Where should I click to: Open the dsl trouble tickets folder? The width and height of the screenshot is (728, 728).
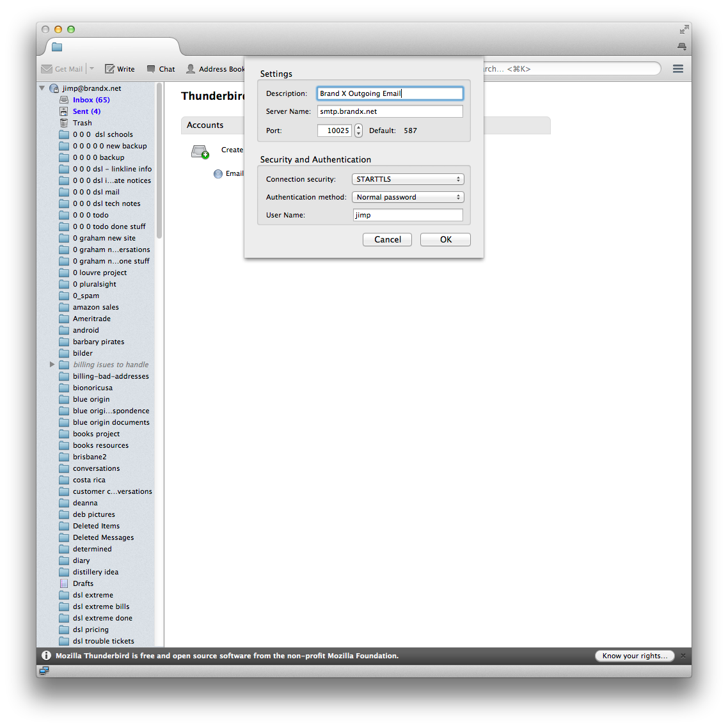(x=104, y=641)
